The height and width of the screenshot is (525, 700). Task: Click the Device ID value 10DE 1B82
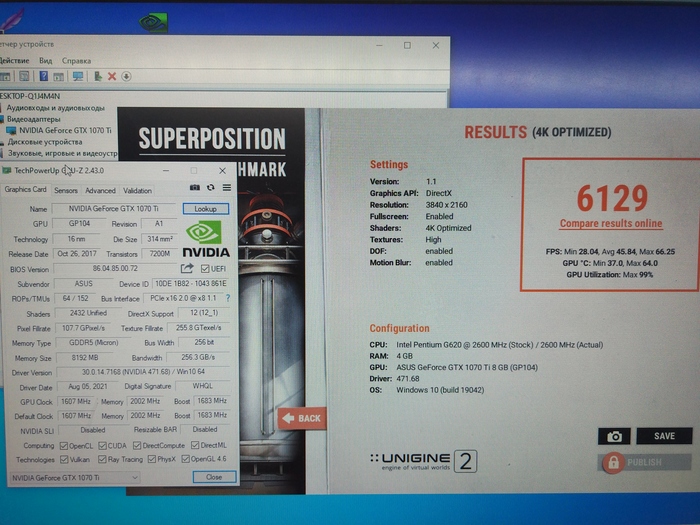point(191,283)
